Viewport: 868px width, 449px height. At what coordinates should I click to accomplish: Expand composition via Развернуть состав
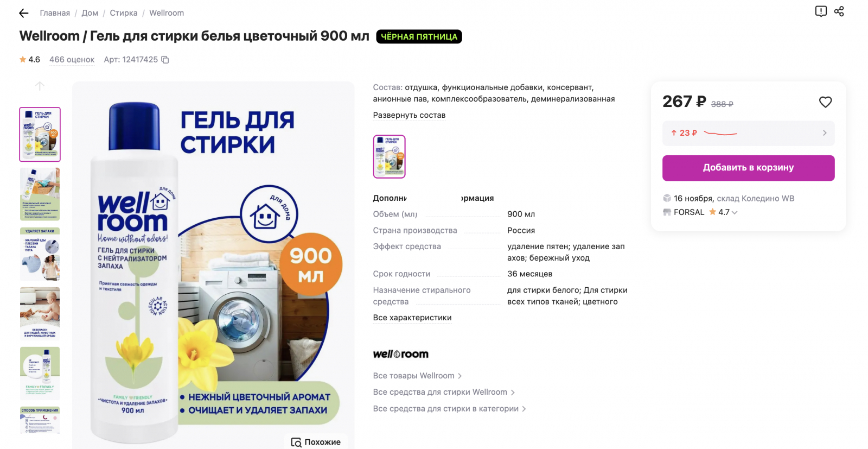coord(409,115)
